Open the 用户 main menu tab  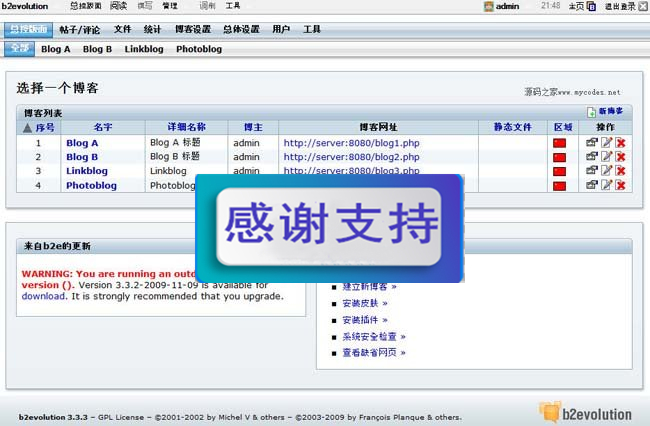point(281,29)
